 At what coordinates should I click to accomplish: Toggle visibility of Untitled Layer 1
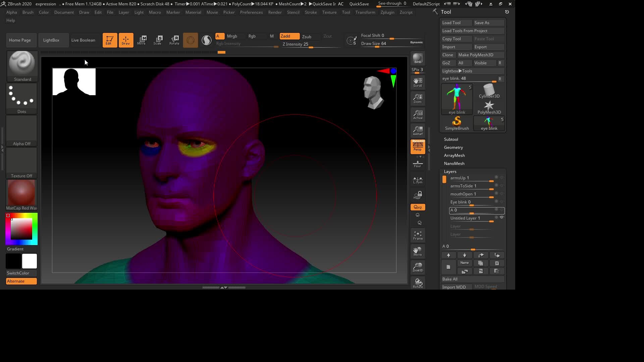pos(502,217)
